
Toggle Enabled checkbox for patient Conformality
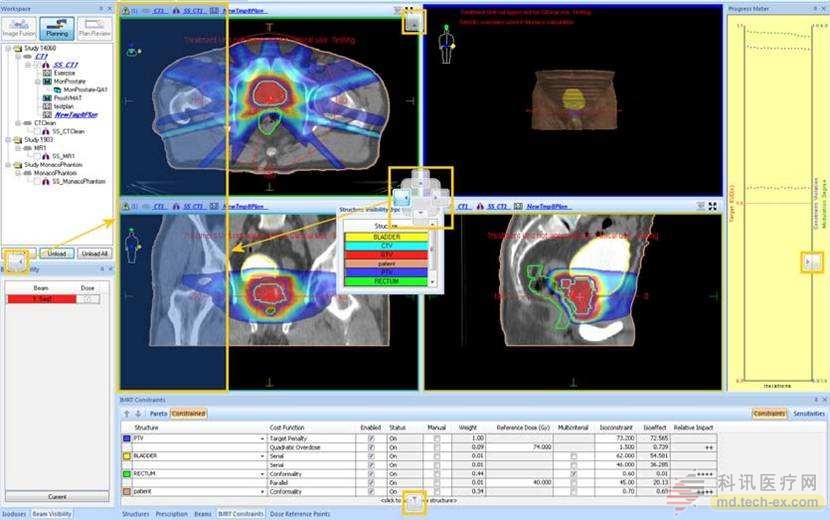(371, 491)
